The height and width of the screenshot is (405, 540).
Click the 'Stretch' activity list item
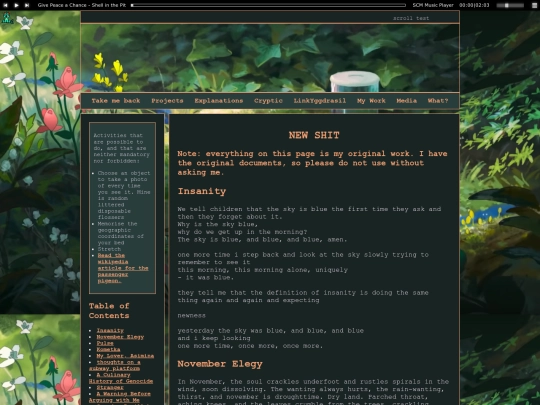click(109, 249)
